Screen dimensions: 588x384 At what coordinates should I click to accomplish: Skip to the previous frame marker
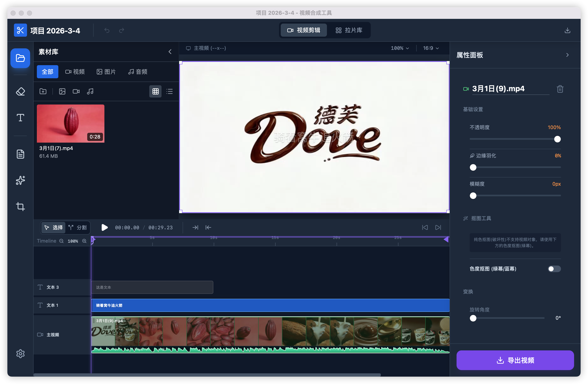425,227
